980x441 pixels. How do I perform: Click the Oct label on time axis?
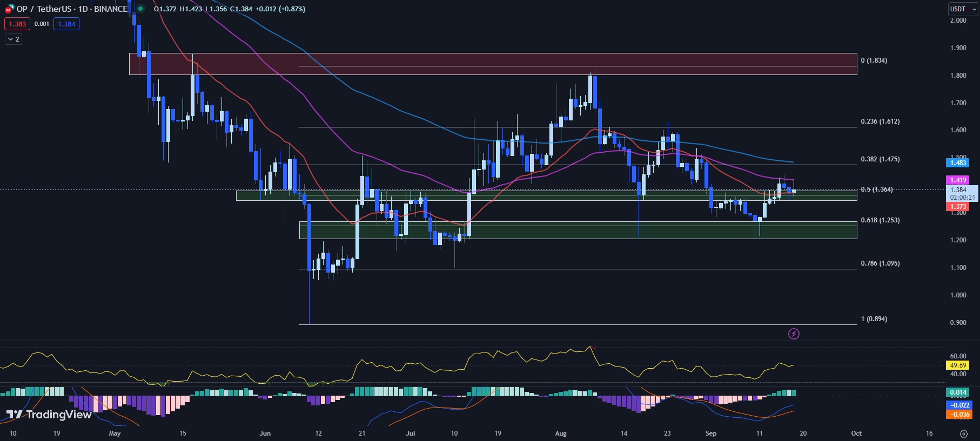pyautogui.click(x=856, y=433)
